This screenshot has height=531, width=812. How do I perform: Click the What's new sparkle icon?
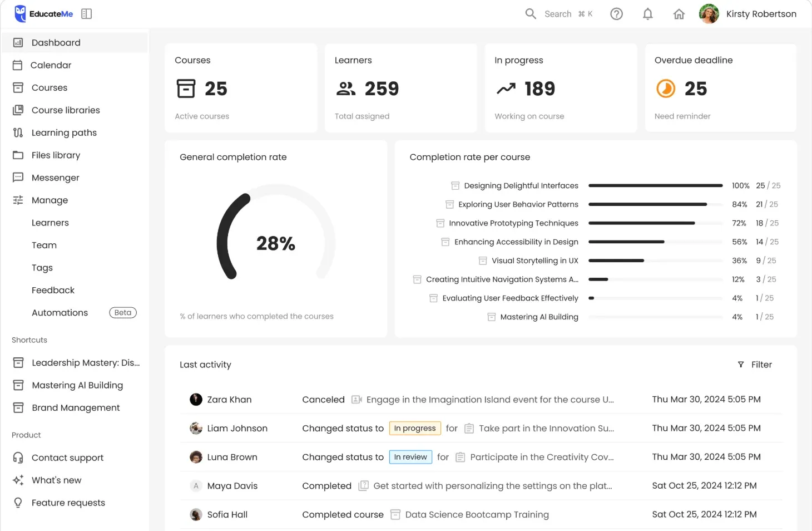pos(18,480)
